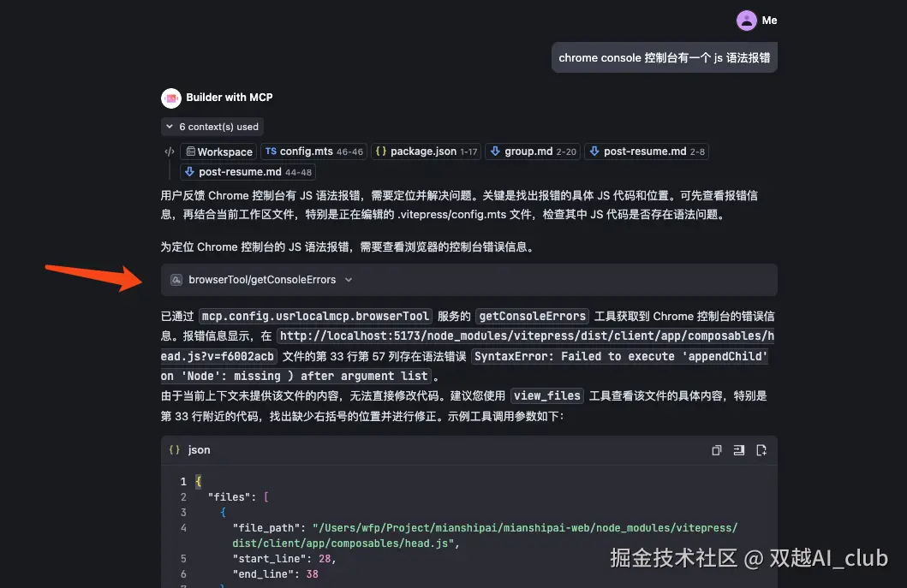Click the Builder with MCP agent avatar
This screenshot has width=907, height=588.
point(171,98)
